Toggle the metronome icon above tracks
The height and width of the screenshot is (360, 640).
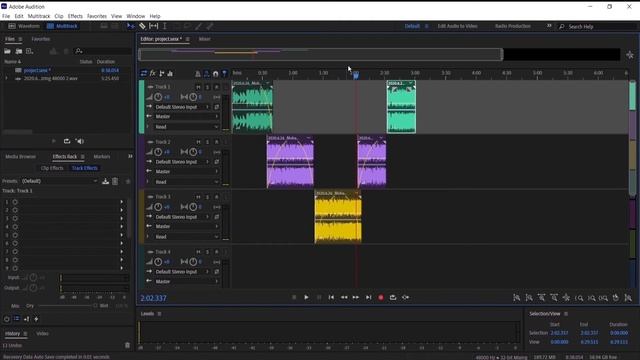click(x=198, y=73)
